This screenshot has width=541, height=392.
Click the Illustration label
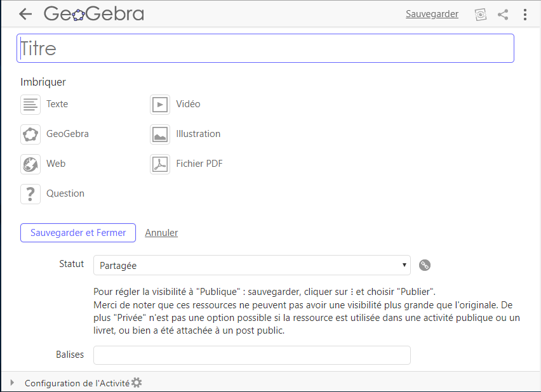tap(198, 134)
